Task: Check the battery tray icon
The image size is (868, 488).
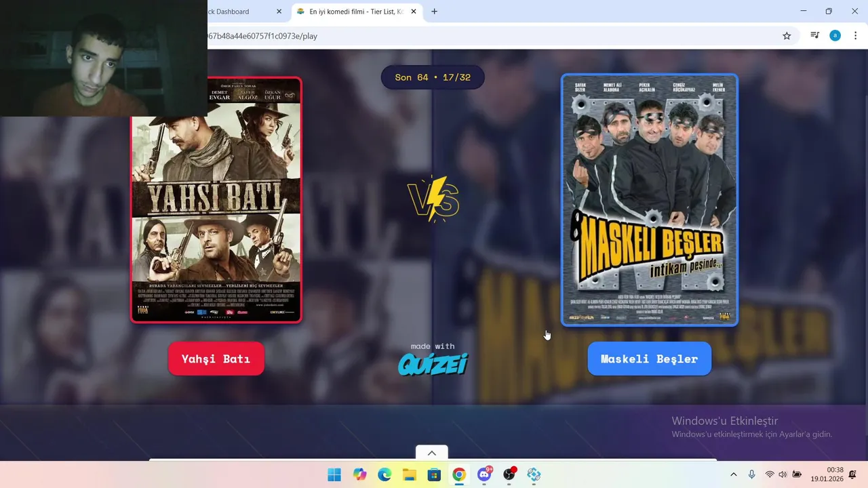Action: tap(797, 474)
